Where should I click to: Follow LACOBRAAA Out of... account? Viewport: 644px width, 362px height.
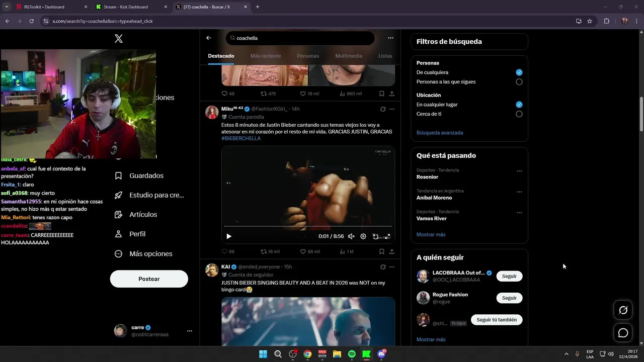[509, 277]
